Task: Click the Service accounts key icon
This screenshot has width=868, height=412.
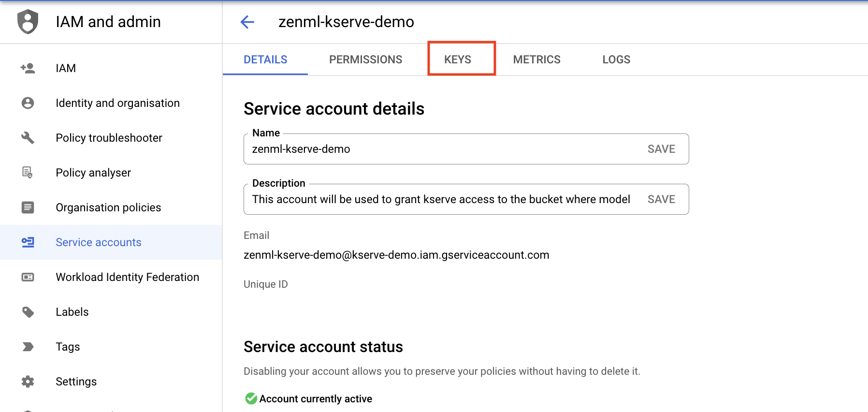Action: (28, 242)
